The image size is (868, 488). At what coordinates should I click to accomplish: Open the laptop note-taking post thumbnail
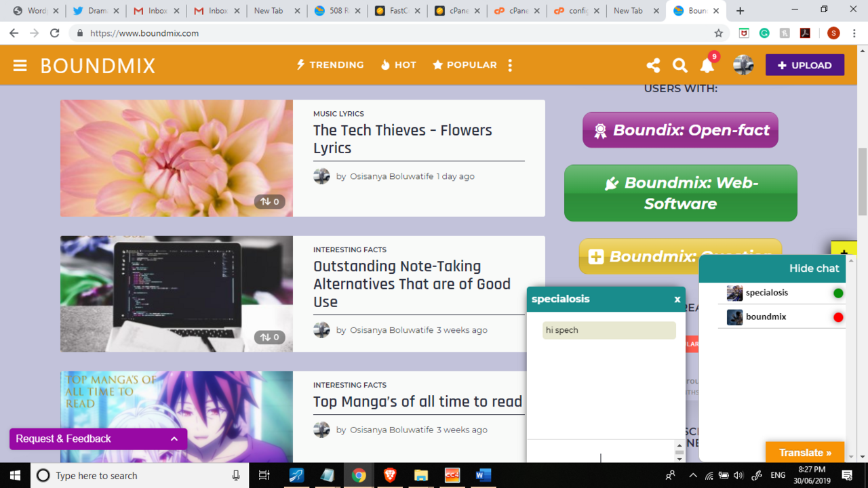[176, 294]
